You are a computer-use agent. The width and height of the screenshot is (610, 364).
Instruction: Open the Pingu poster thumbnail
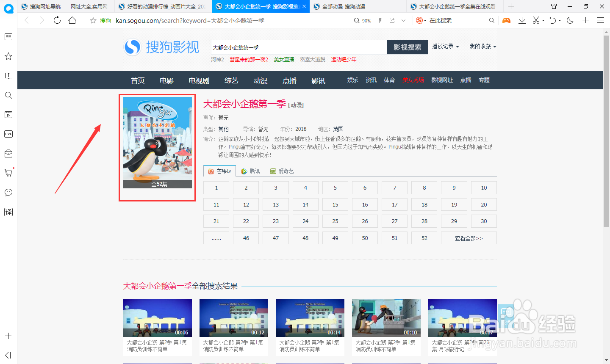158,143
